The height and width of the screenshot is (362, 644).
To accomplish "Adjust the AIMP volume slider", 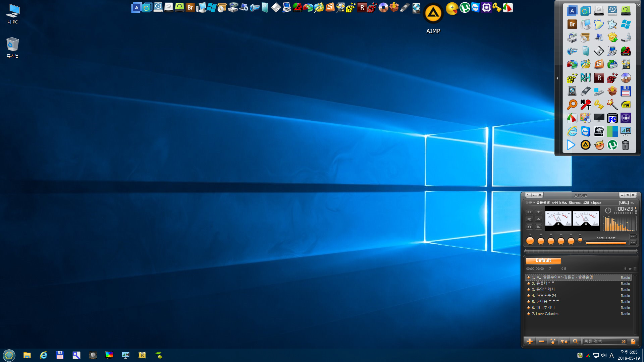I will point(606,243).
